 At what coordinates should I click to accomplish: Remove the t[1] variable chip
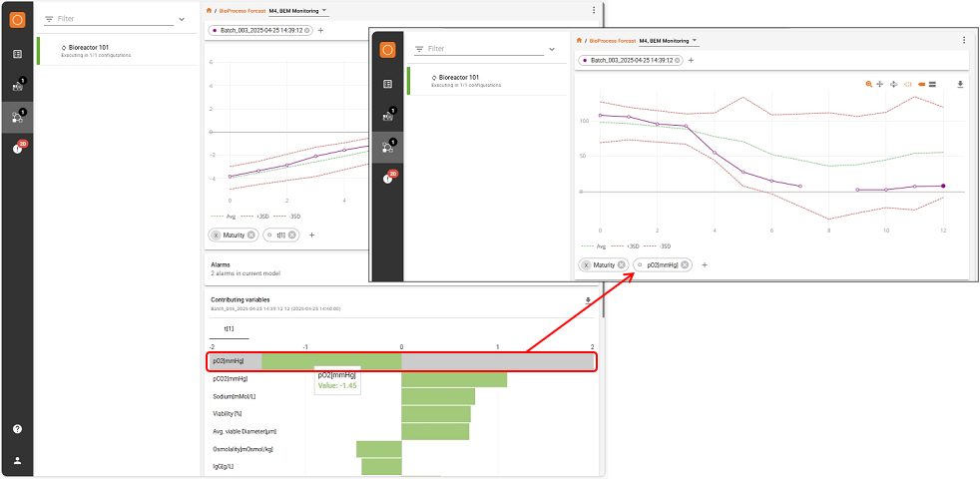292,235
